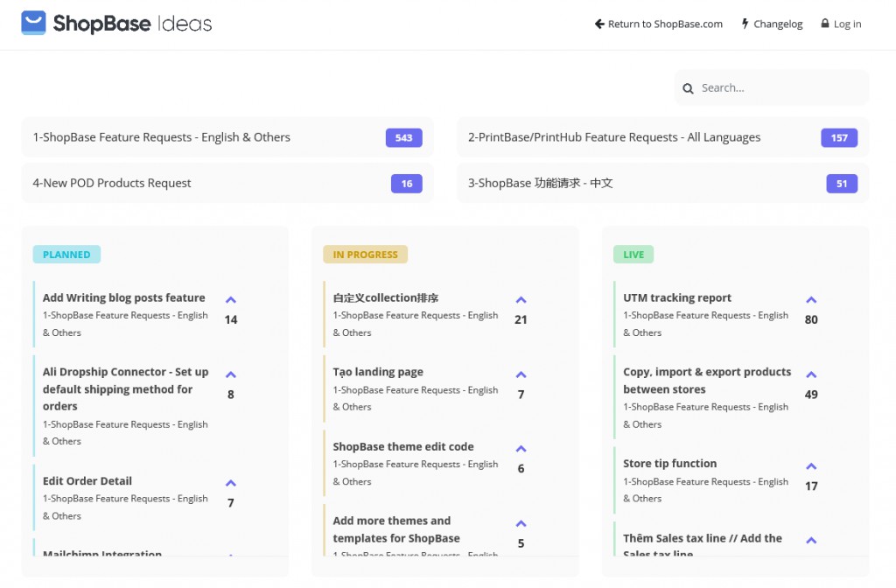Upvote the 自定义collection排序 idea
The height and width of the screenshot is (588, 896).
521,300
